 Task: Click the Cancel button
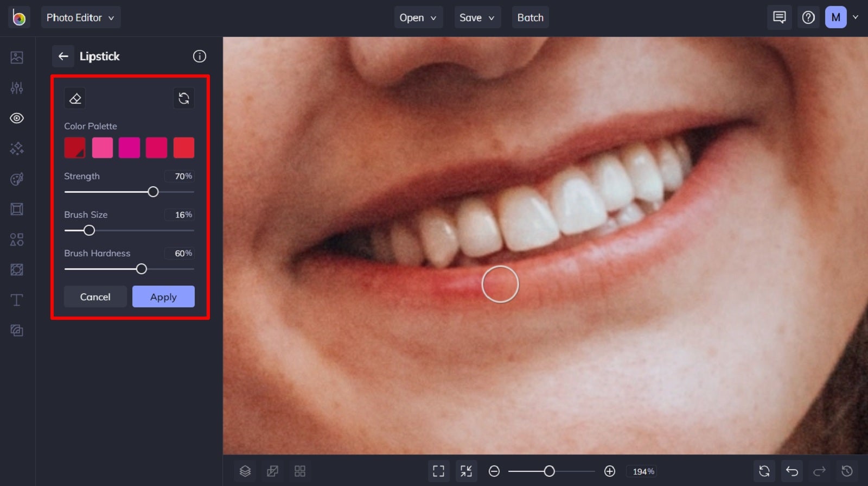click(x=95, y=296)
